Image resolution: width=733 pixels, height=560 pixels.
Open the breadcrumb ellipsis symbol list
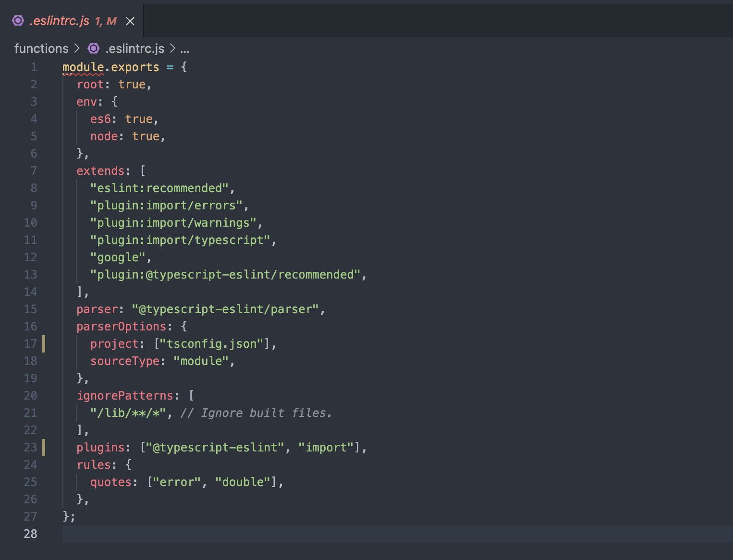pyautogui.click(x=185, y=49)
